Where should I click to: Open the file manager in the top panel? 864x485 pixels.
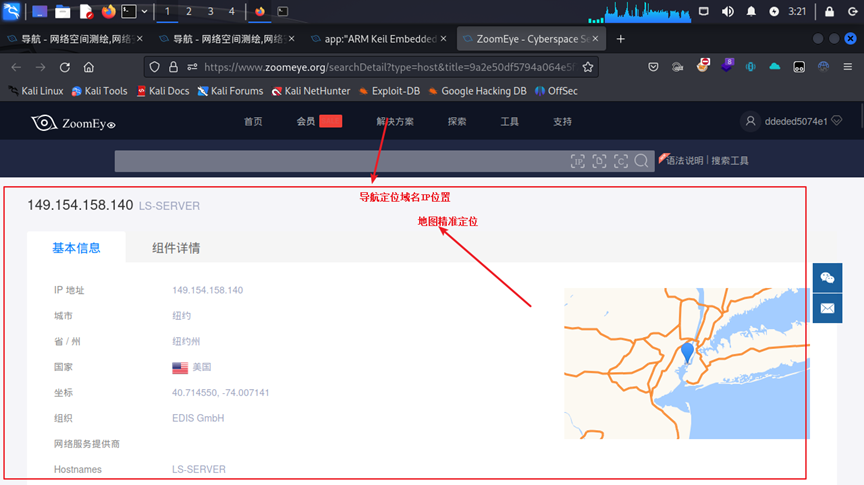(62, 11)
